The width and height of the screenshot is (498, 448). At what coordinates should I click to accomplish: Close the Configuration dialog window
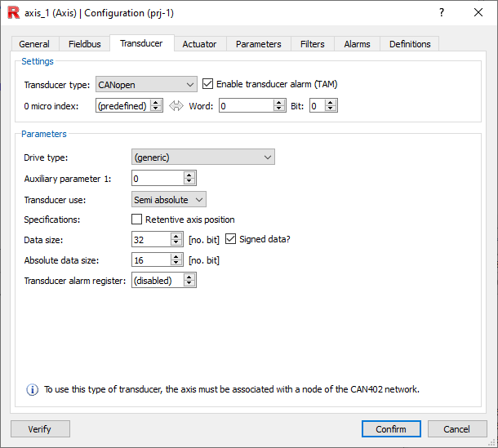point(478,13)
